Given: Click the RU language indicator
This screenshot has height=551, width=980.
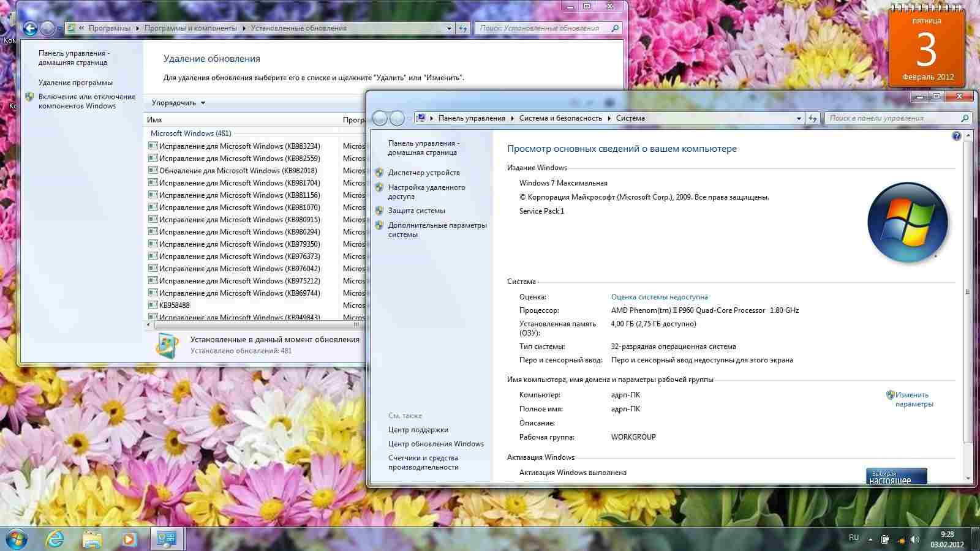Looking at the screenshot, I should point(854,538).
